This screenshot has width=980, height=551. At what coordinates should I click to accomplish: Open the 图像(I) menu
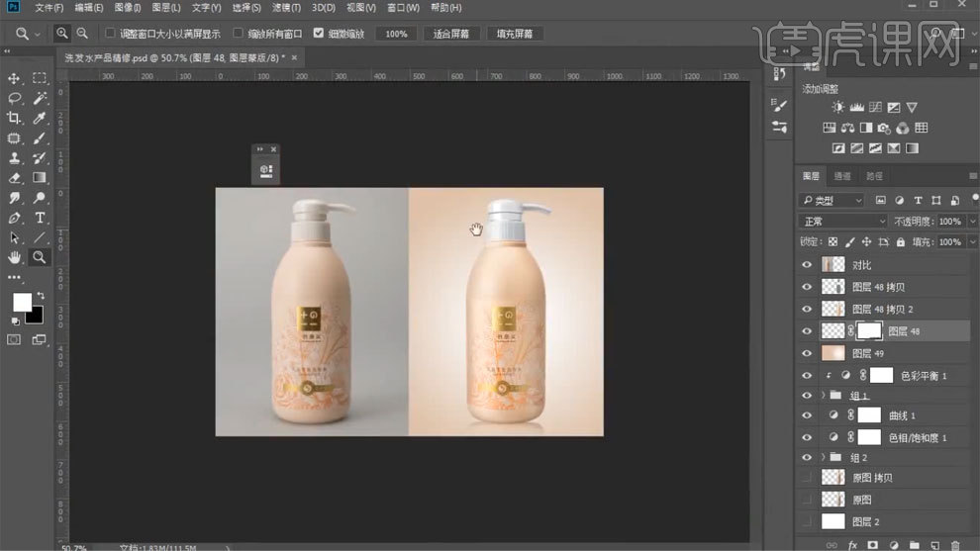(x=128, y=8)
